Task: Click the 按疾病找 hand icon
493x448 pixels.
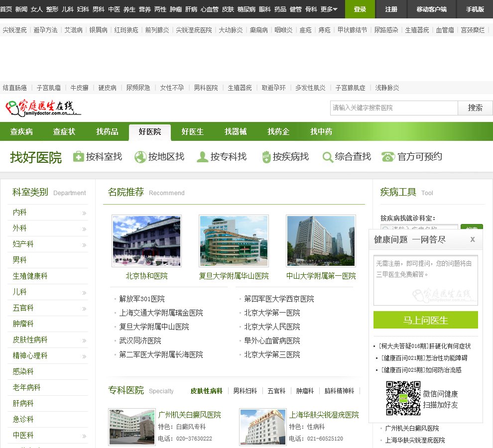Action: pyautogui.click(x=266, y=157)
